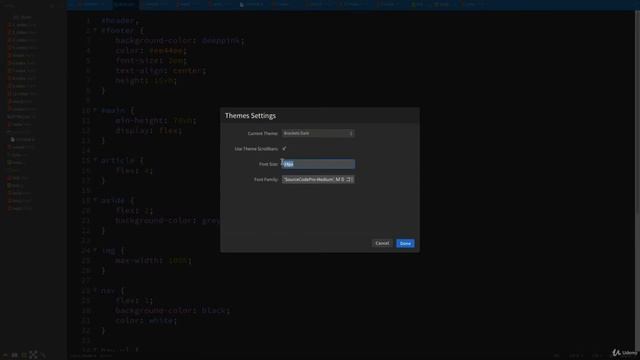Image resolution: width=640 pixels, height=360 pixels.
Task: Click the Font Family input field
Action: tap(318, 180)
